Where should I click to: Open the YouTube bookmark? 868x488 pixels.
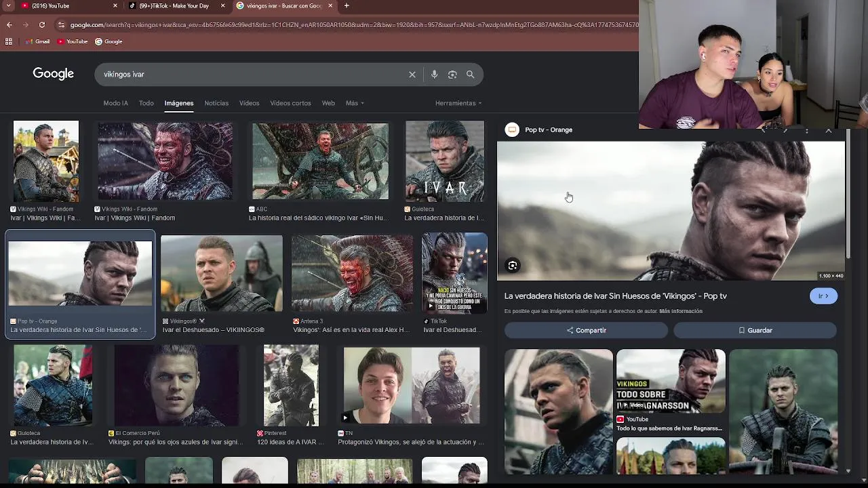pyautogui.click(x=73, y=41)
